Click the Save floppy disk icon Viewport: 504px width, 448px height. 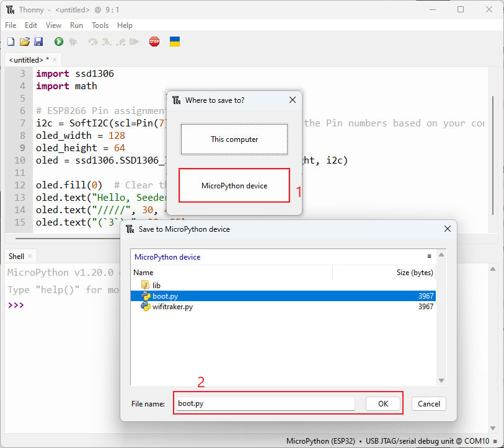[x=38, y=42]
